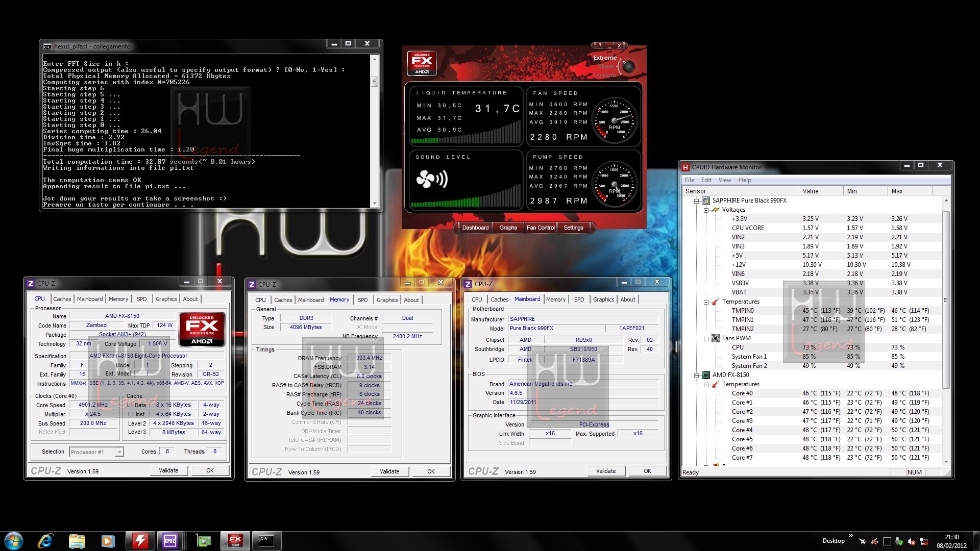Open Windows Explorer folder icon in taskbar

tap(77, 541)
